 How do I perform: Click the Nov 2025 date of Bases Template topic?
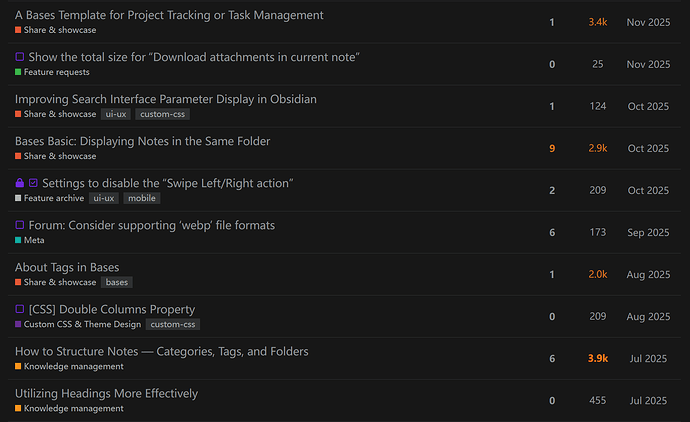click(x=648, y=22)
